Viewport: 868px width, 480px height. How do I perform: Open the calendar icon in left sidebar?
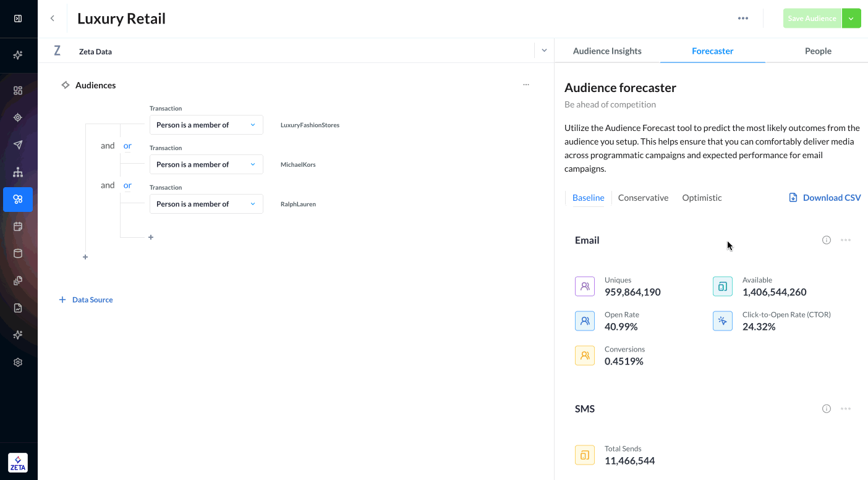click(18, 227)
